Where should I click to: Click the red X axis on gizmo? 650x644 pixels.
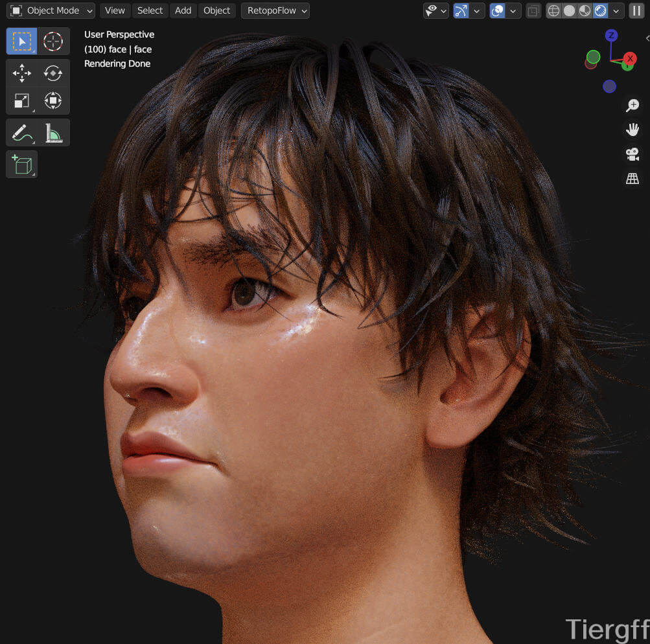click(629, 59)
